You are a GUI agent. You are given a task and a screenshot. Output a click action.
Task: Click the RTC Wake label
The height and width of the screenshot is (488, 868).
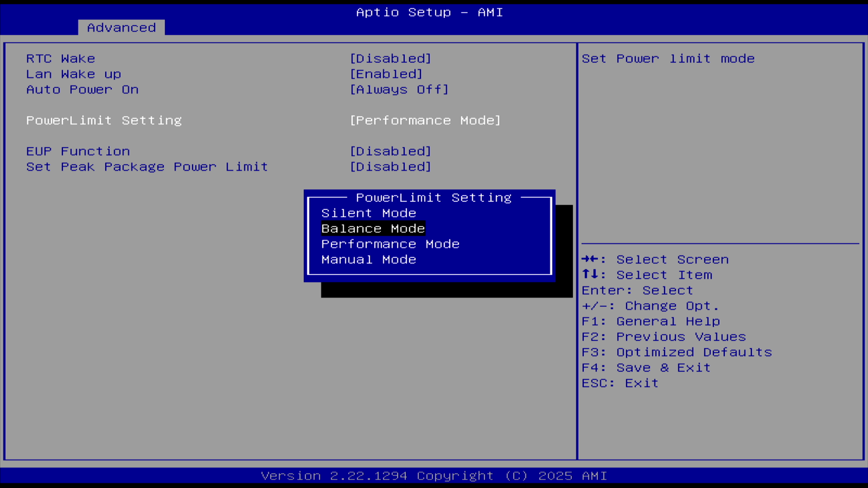tap(61, 59)
